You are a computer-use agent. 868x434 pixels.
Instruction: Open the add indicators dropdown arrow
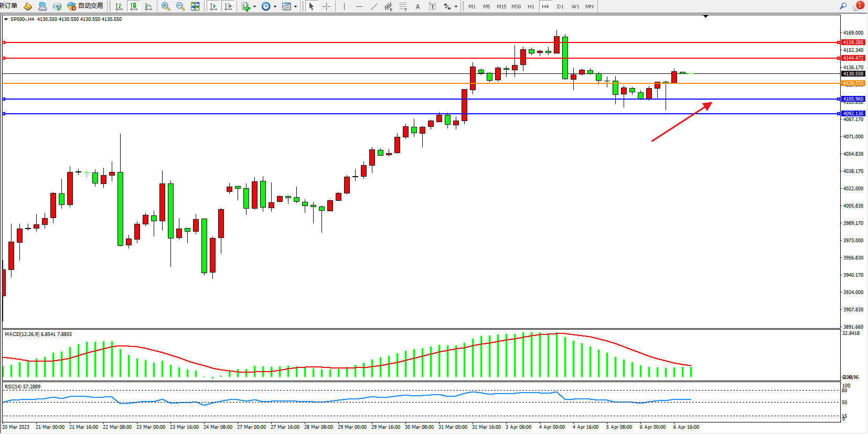pyautogui.click(x=254, y=6)
